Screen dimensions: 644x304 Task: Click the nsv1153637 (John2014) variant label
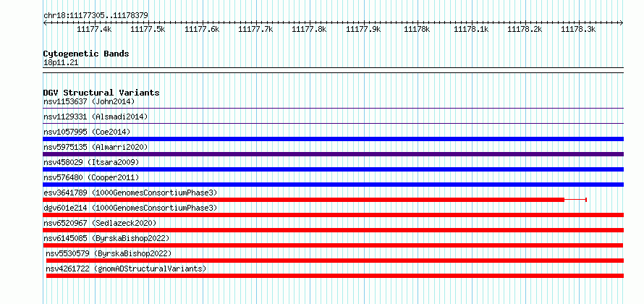click(89, 101)
